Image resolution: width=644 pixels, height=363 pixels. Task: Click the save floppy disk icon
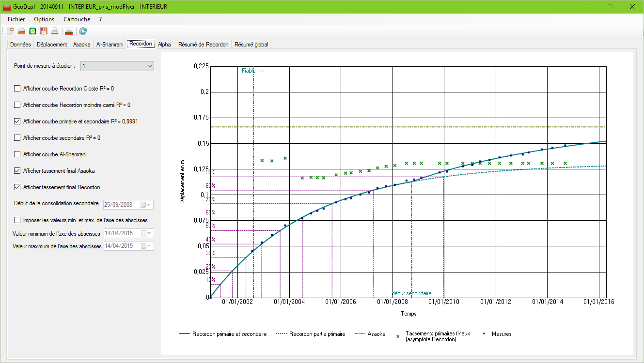44,31
